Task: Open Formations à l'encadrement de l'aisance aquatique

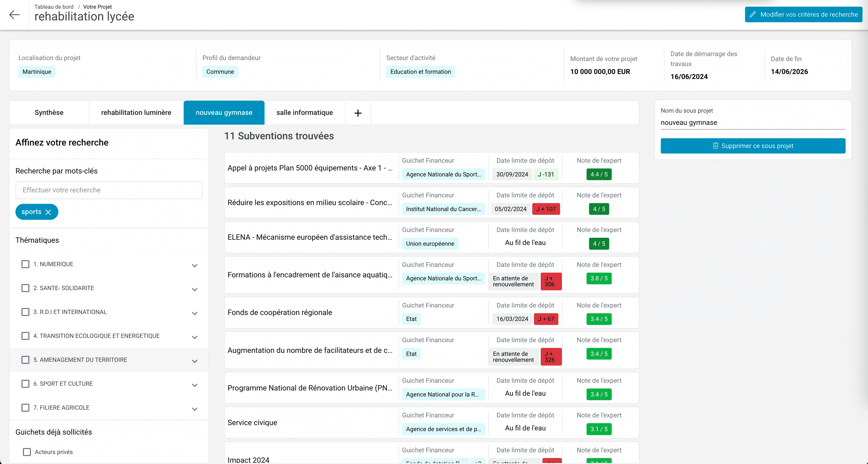Action: tap(310, 275)
